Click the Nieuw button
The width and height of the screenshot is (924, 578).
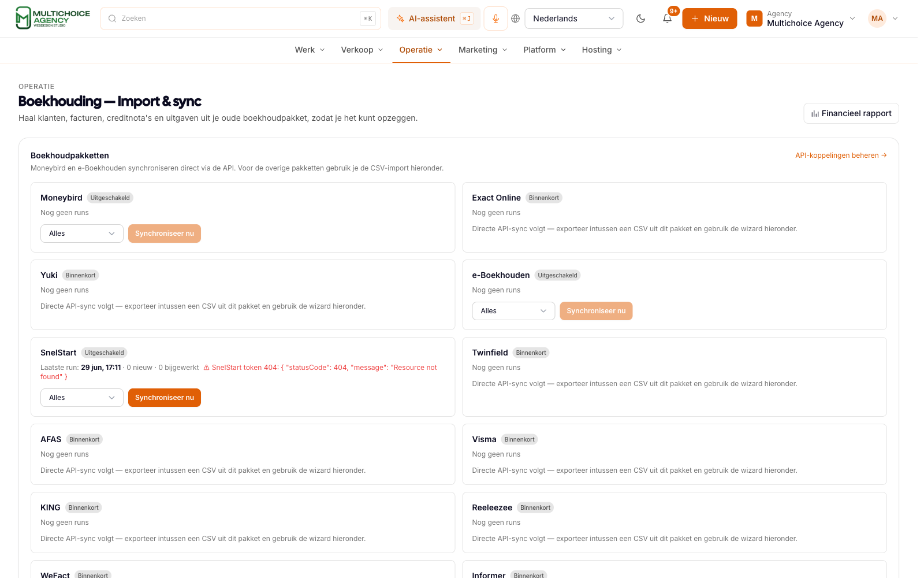pyautogui.click(x=710, y=18)
